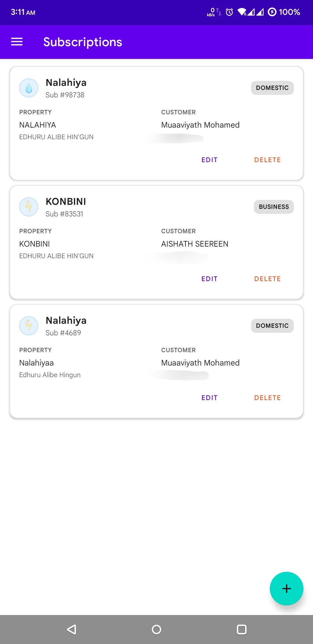Delete the Nalahiya Sub #98738 subscription
The height and width of the screenshot is (644, 313).
[x=267, y=160]
